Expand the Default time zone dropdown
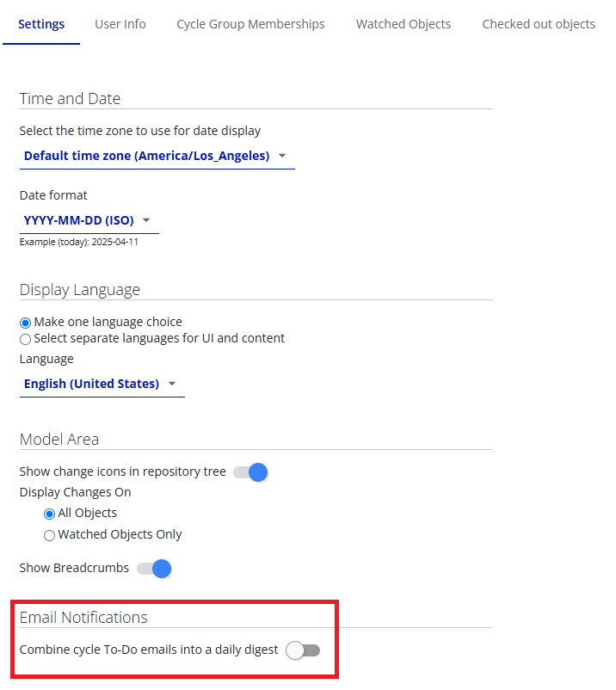This screenshot has height=690, width=616. point(156,156)
